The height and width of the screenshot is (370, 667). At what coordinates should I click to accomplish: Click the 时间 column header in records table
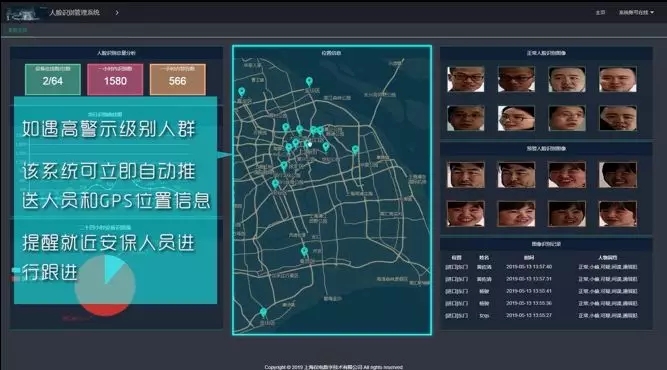[529, 257]
